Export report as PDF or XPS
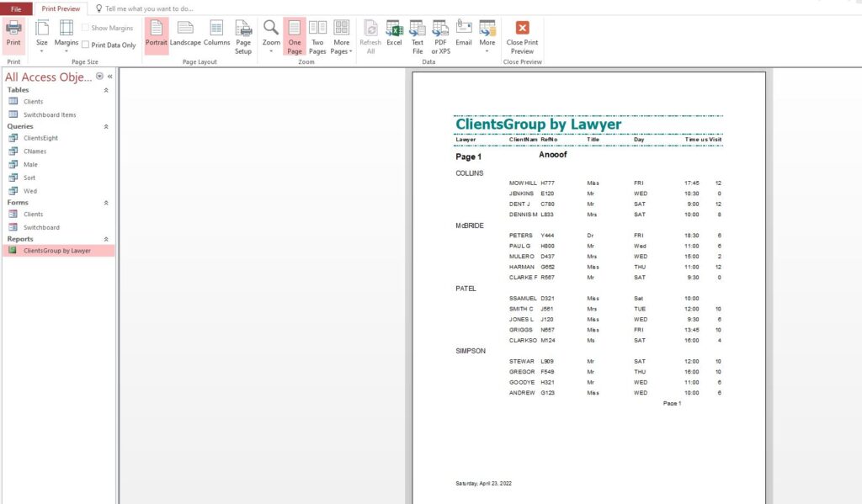The height and width of the screenshot is (504, 862). tap(440, 36)
